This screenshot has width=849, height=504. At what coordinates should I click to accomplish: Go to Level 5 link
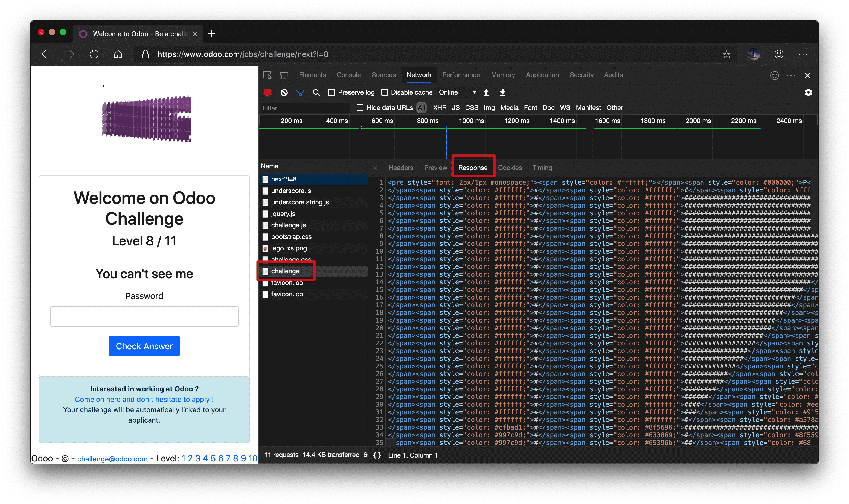213,458
